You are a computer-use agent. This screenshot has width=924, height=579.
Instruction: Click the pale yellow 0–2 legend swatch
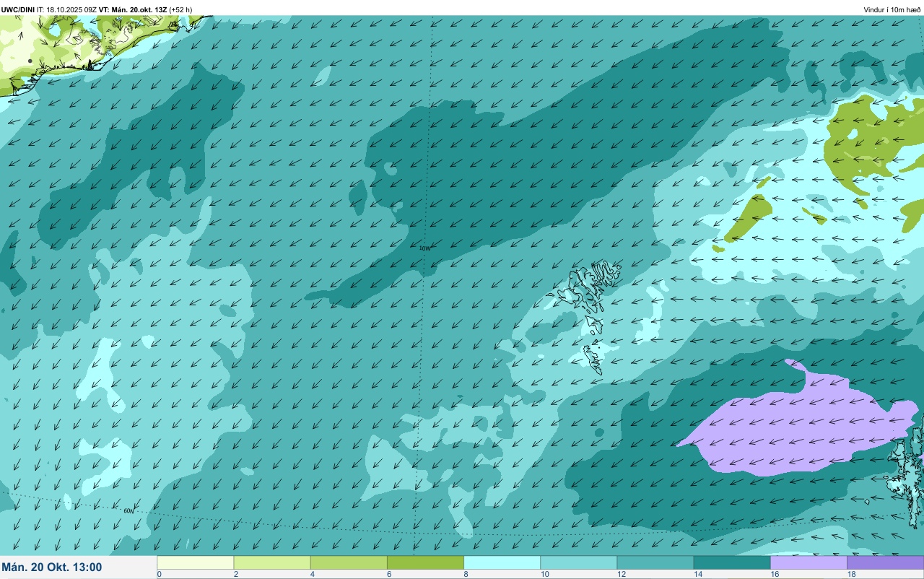click(196, 562)
